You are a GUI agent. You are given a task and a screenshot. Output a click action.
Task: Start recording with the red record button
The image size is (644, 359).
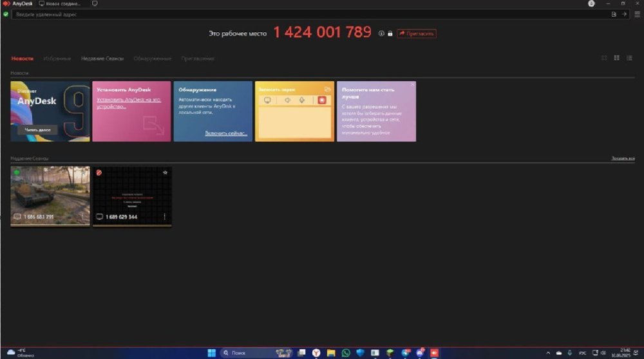(322, 100)
